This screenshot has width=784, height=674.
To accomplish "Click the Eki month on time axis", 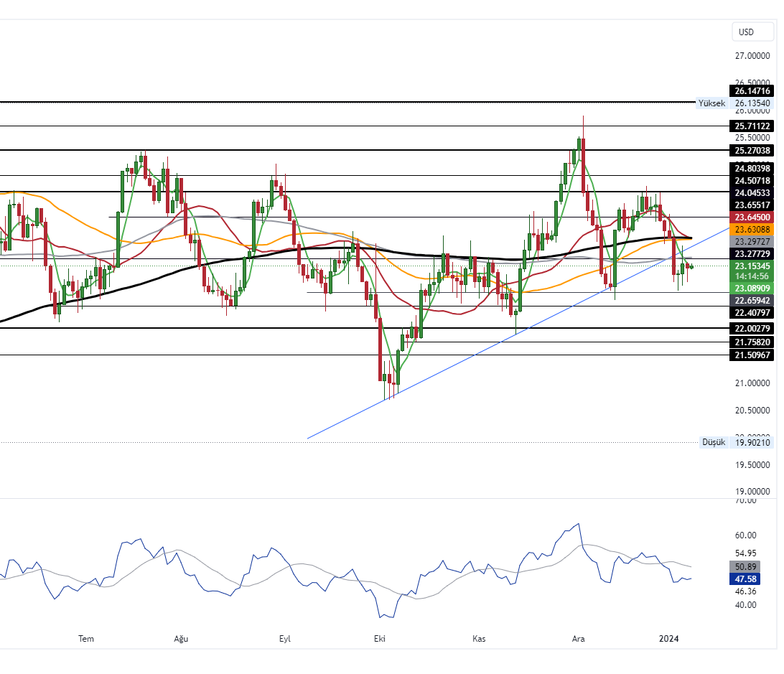I will pos(381,638).
